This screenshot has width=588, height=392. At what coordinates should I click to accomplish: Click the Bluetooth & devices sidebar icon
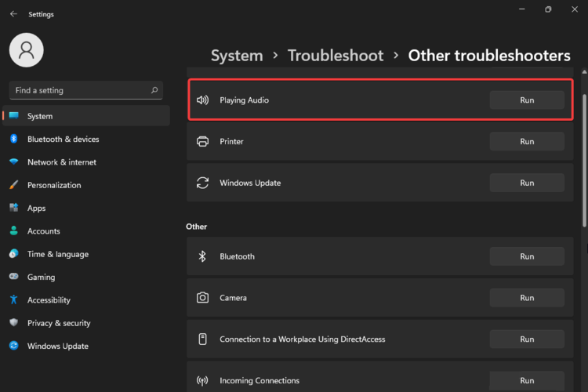14,139
